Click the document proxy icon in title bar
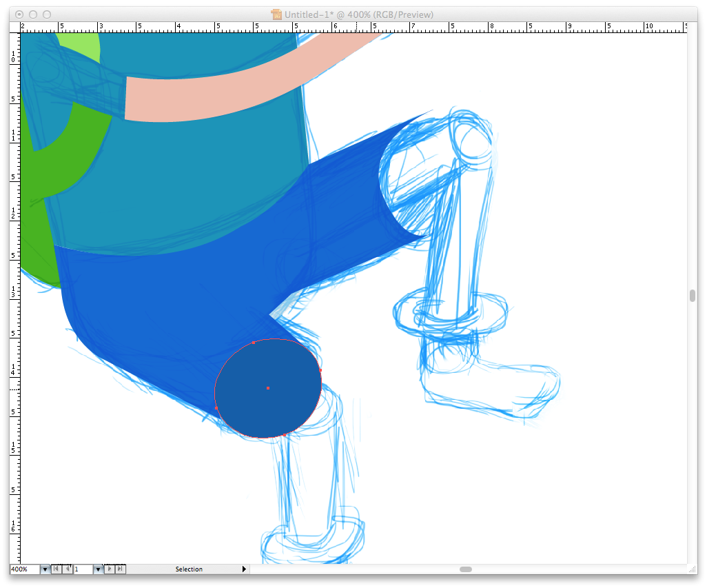Screen dimensions: 707x588 coord(276,14)
